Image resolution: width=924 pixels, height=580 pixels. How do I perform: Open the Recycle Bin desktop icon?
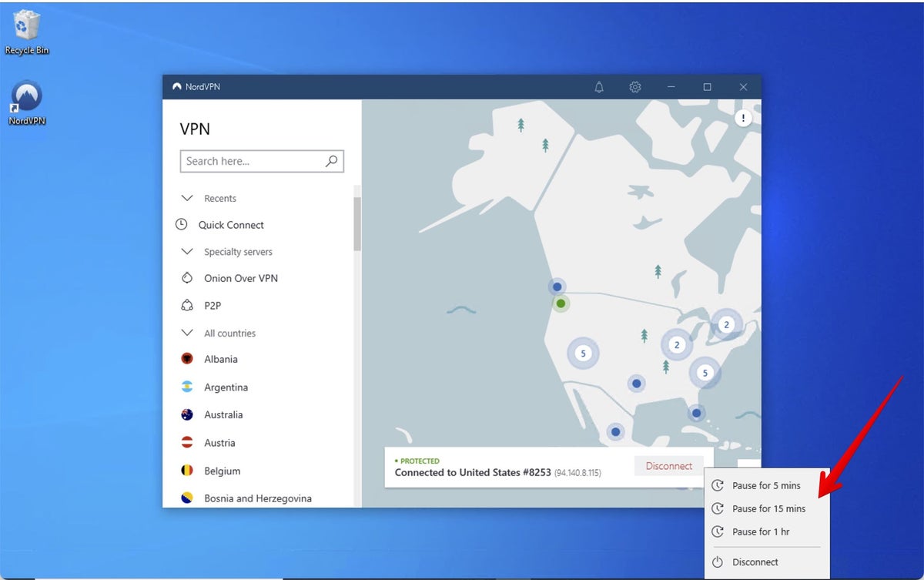click(x=27, y=32)
